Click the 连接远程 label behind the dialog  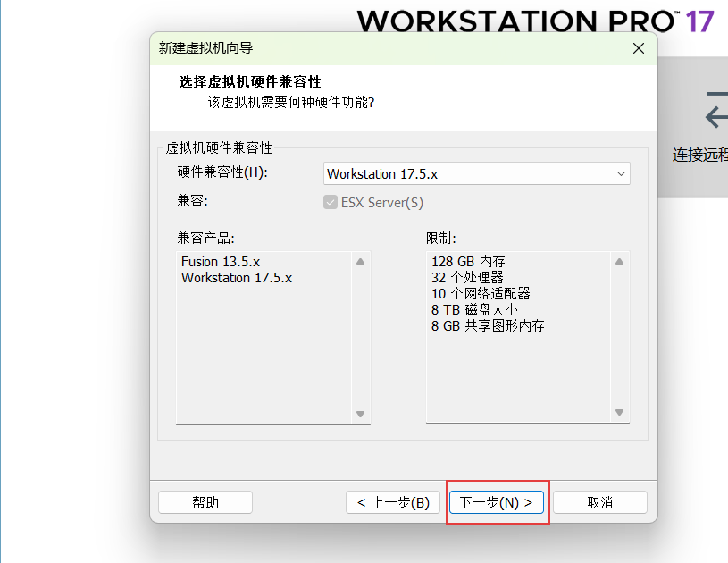[x=699, y=155]
